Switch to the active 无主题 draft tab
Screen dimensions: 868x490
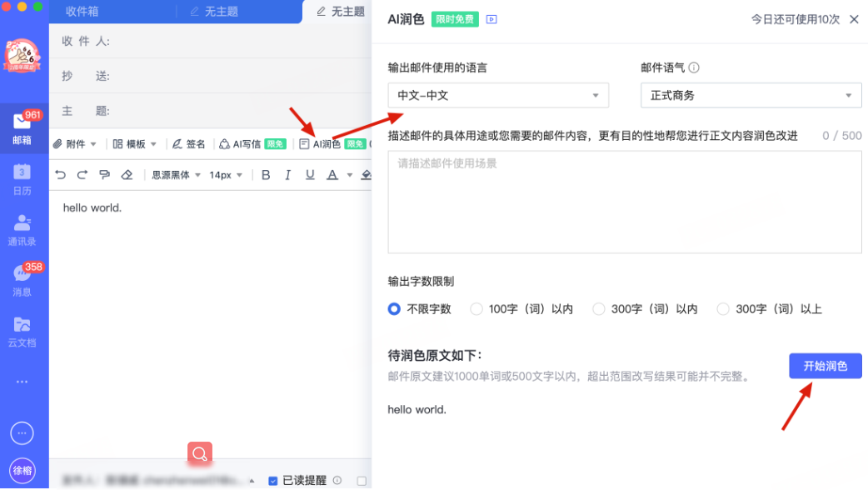(x=341, y=11)
